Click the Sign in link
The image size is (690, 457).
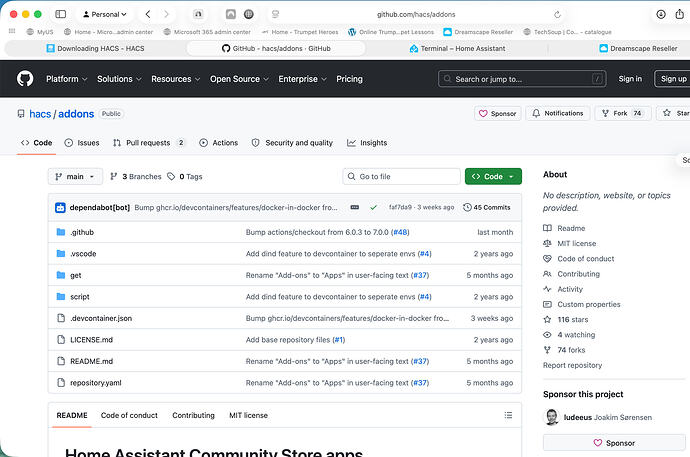pos(630,79)
